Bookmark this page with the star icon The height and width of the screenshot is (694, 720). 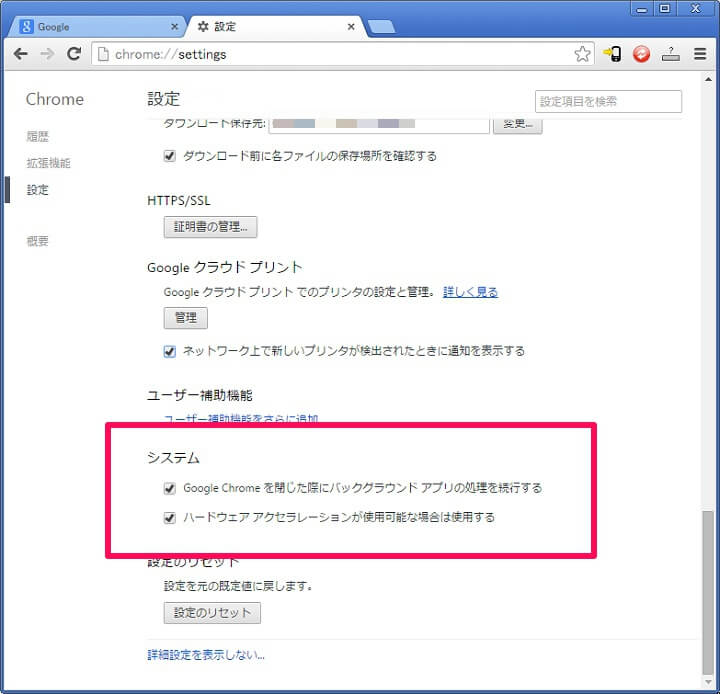pos(582,54)
